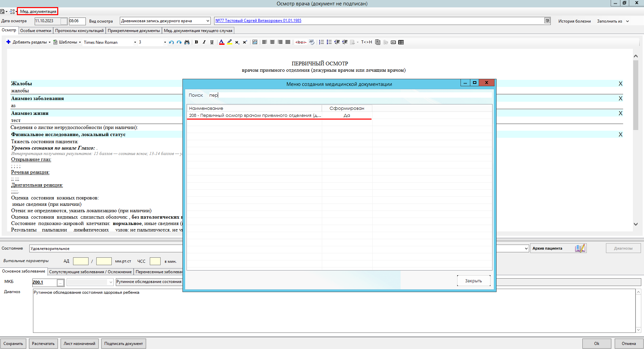644x349 pixels.
Task: Apply superscript formatting
Action: (x=245, y=42)
